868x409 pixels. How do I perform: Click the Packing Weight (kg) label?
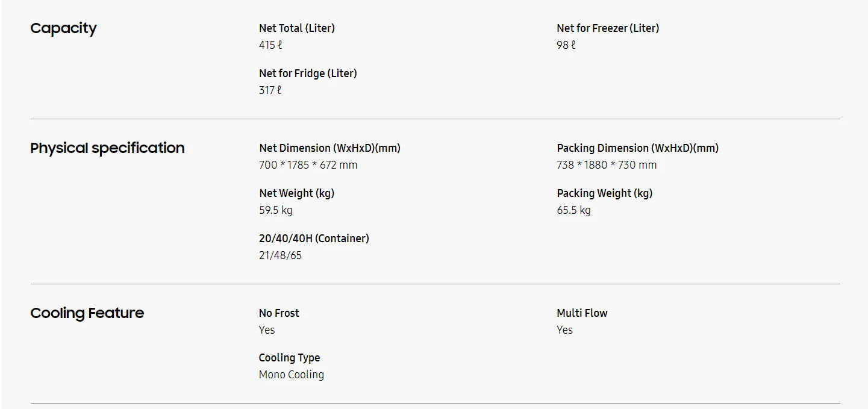[604, 193]
